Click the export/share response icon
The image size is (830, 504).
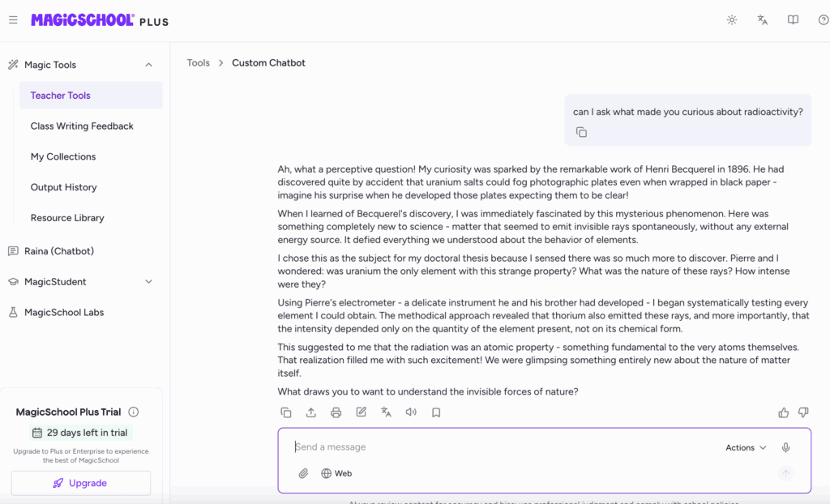point(311,412)
